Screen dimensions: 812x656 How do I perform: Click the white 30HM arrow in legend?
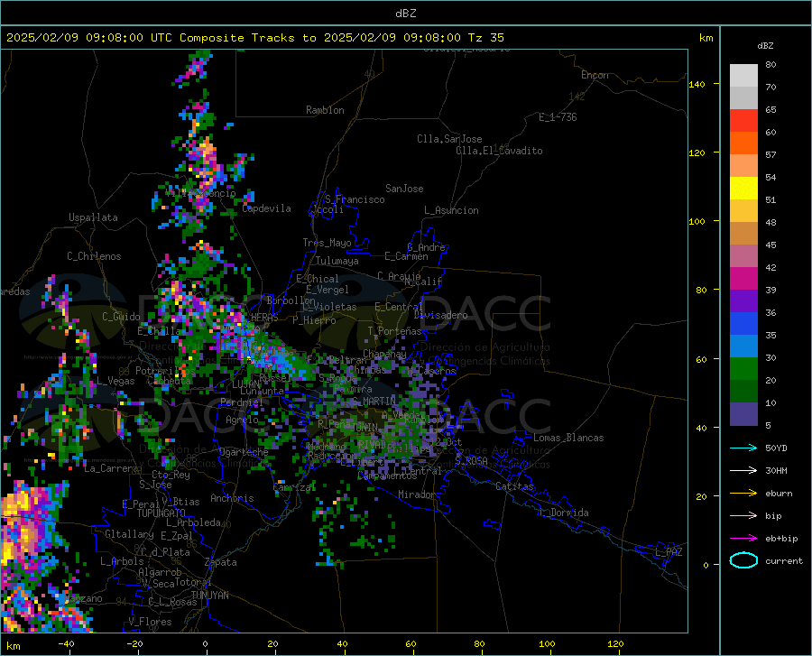pos(743,471)
